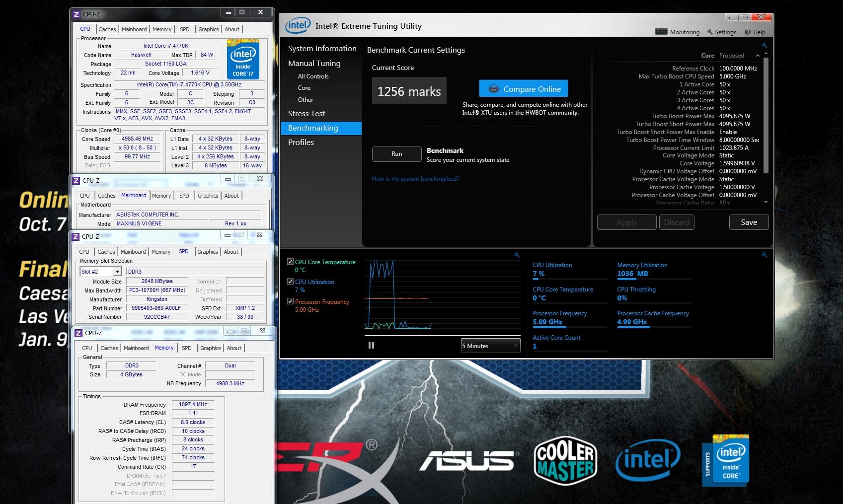The height and width of the screenshot is (504, 843).
Task: Switch to Graphics tab in top CPU-Z window
Action: [209, 29]
